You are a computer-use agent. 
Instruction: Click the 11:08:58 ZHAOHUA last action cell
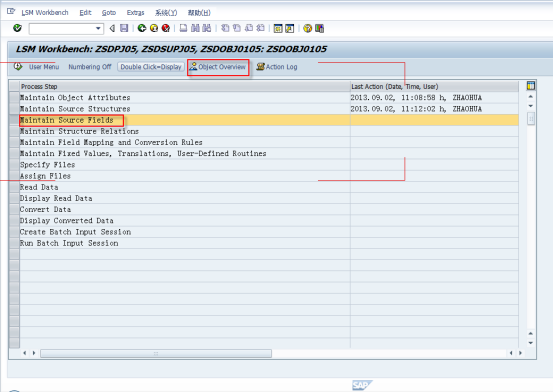[x=434, y=98]
